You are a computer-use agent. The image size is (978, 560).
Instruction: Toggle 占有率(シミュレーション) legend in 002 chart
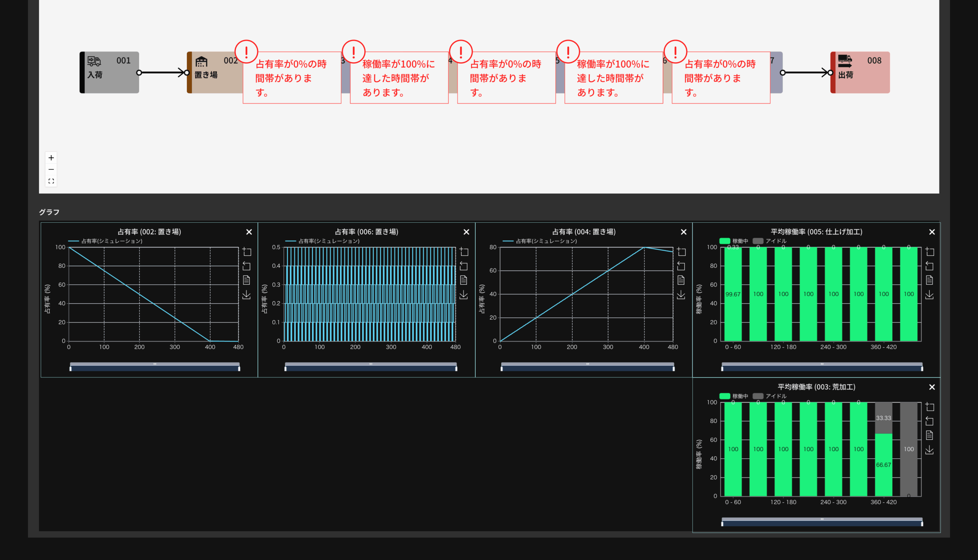click(105, 241)
